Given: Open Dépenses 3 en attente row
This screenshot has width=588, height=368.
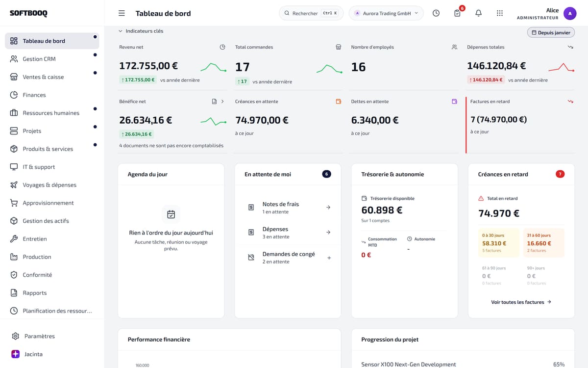Looking at the screenshot, I should coord(288,233).
